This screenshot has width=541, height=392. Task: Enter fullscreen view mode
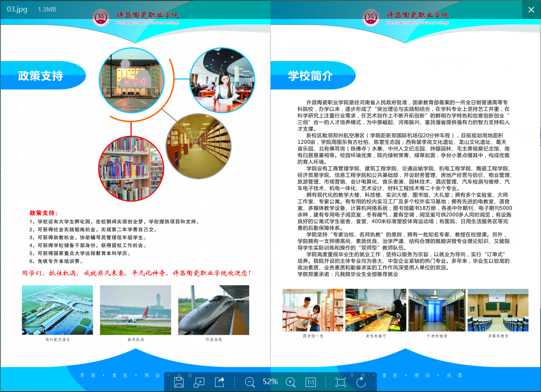point(340,382)
